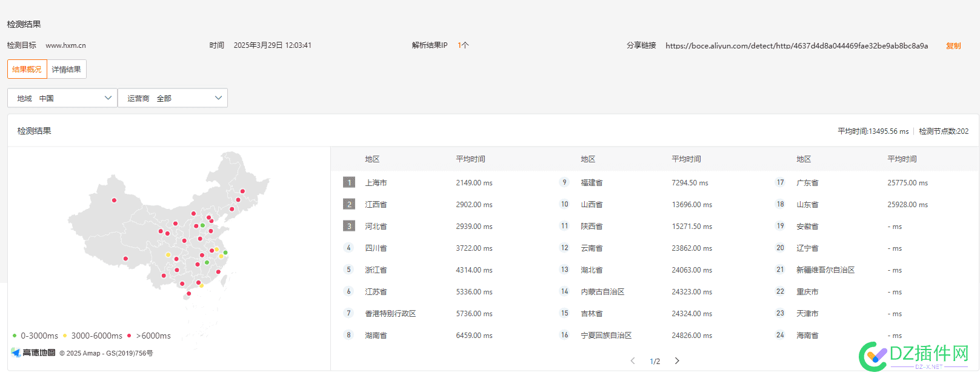Click the 安徽省 row
This screenshot has height=381, width=980.
[870, 226]
